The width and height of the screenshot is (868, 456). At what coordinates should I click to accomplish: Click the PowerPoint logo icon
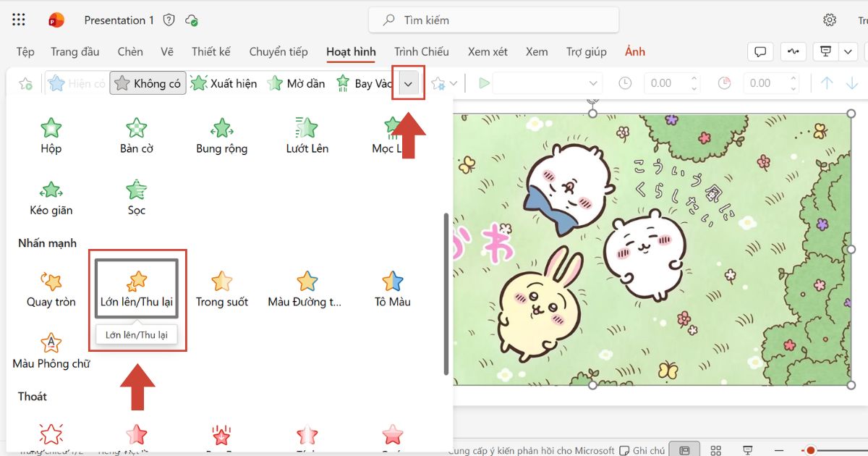pyautogui.click(x=56, y=20)
